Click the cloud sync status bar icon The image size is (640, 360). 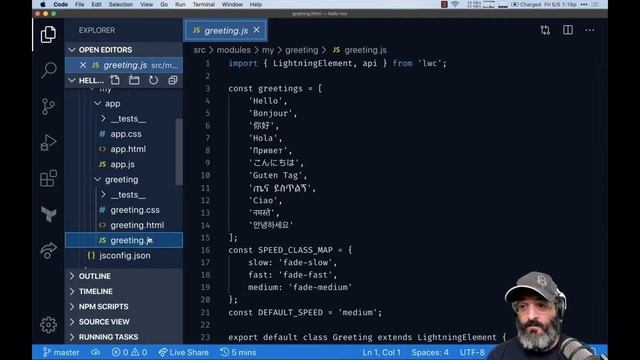pyautogui.click(x=96, y=352)
